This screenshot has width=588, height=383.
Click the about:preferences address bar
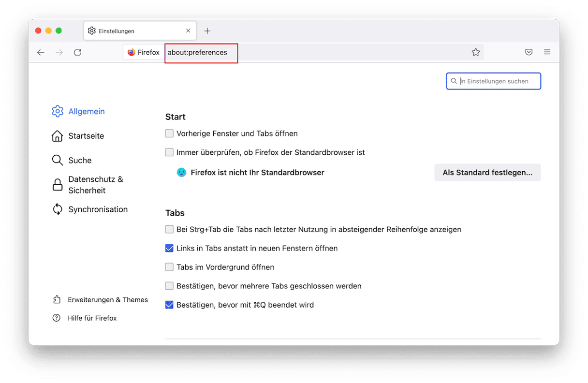click(290, 52)
